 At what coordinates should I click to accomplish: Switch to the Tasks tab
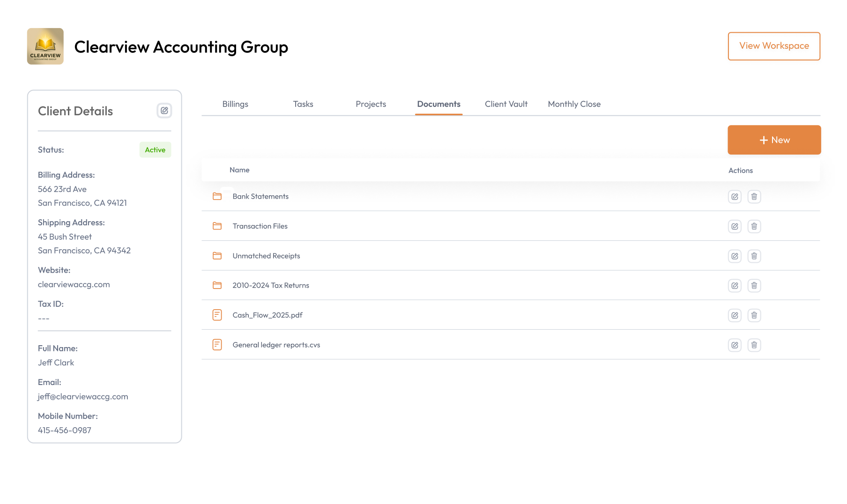tap(303, 104)
